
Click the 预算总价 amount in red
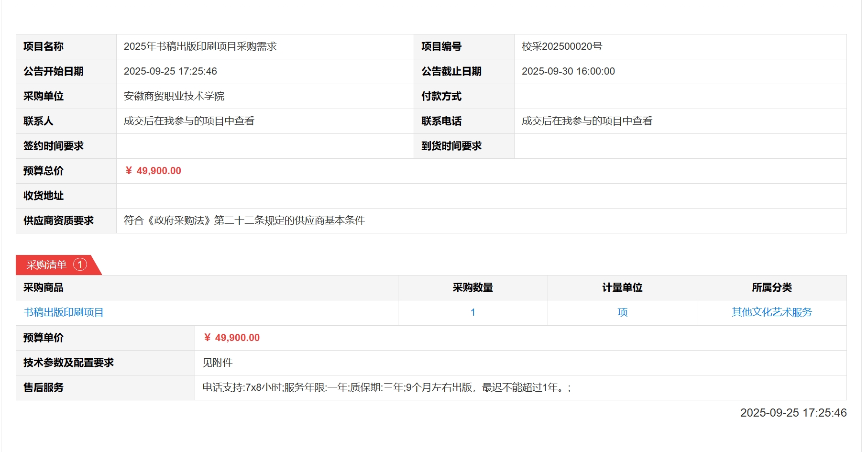(154, 171)
